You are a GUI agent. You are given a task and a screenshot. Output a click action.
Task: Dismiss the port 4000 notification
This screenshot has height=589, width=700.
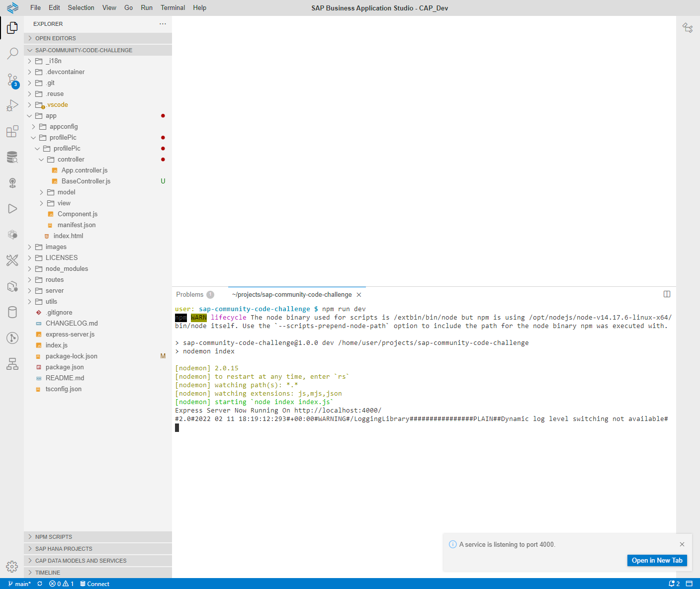pos(682,544)
